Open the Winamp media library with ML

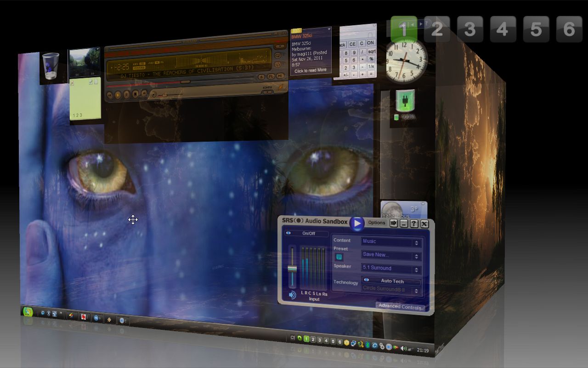click(280, 76)
